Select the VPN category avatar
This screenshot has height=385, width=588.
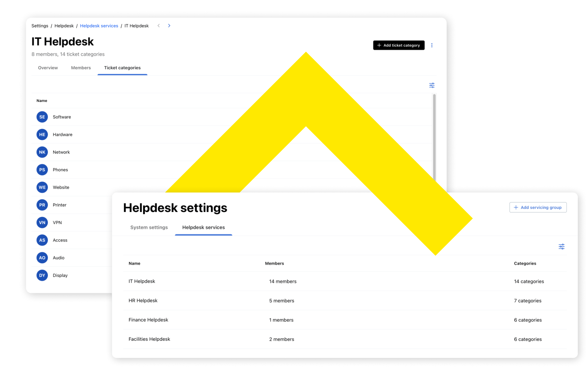(x=42, y=222)
